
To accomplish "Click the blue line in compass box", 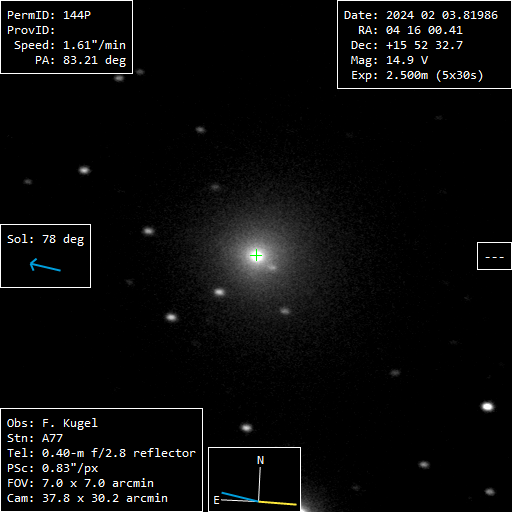I will click(x=240, y=497).
